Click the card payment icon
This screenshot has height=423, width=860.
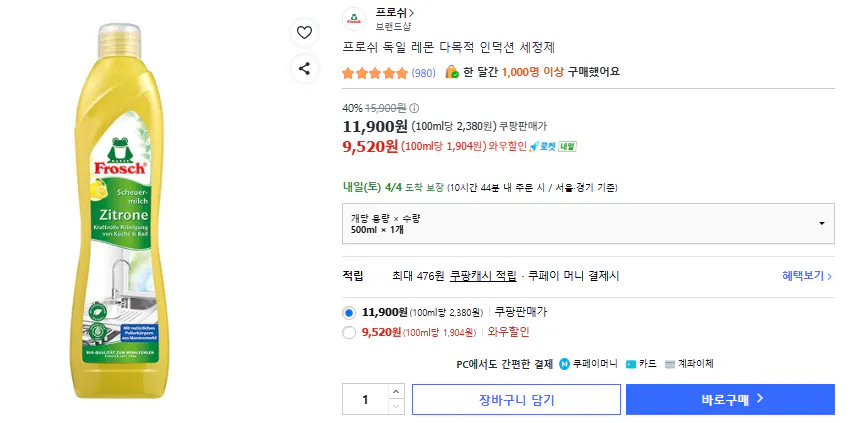click(630, 364)
